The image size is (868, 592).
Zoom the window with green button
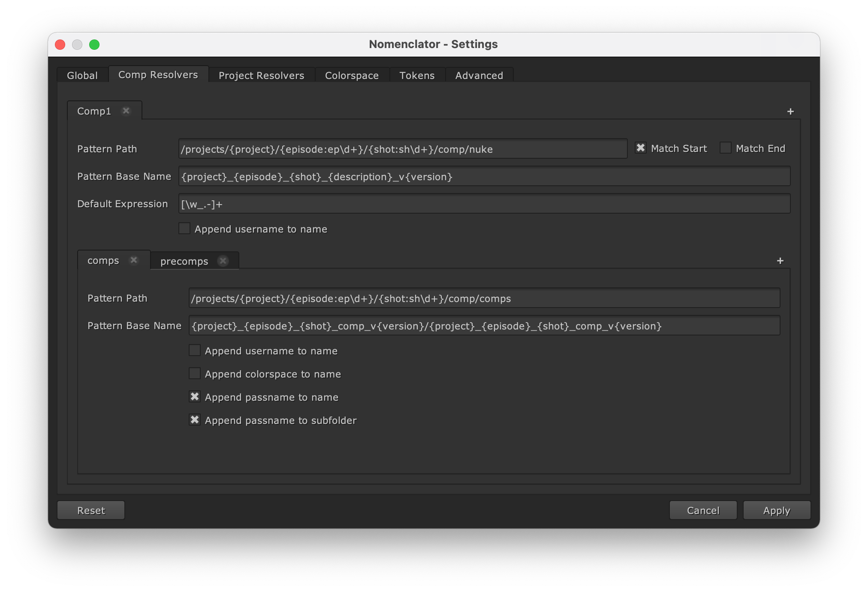(94, 44)
